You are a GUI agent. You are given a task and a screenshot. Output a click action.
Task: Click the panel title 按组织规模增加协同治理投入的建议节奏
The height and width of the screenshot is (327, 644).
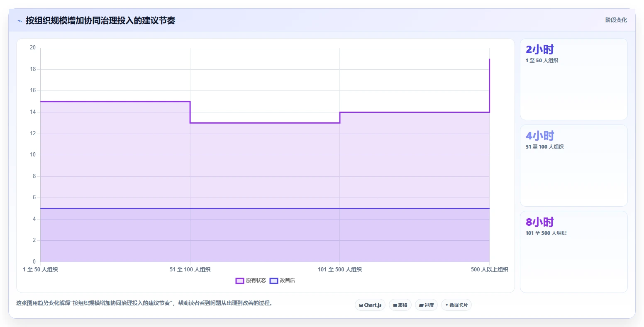click(x=100, y=20)
